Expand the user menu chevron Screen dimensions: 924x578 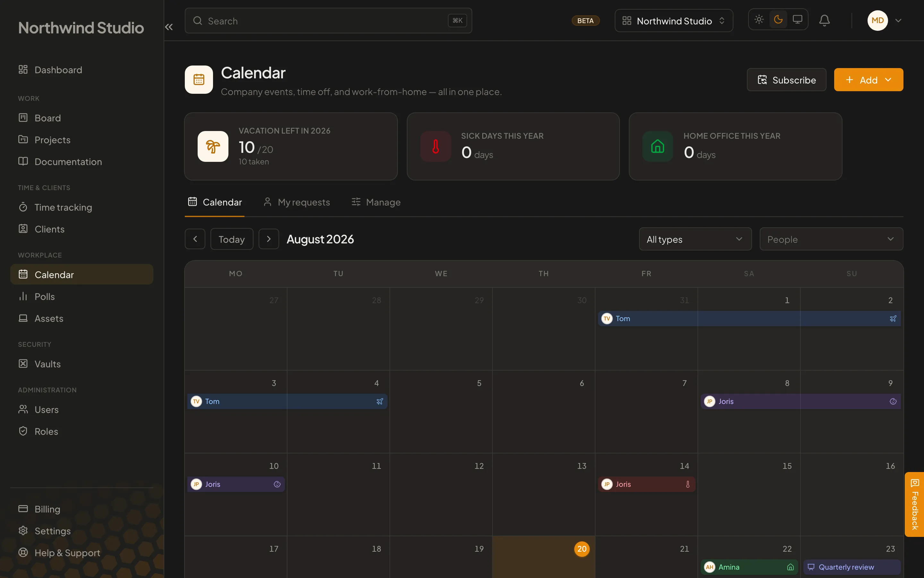898,21
